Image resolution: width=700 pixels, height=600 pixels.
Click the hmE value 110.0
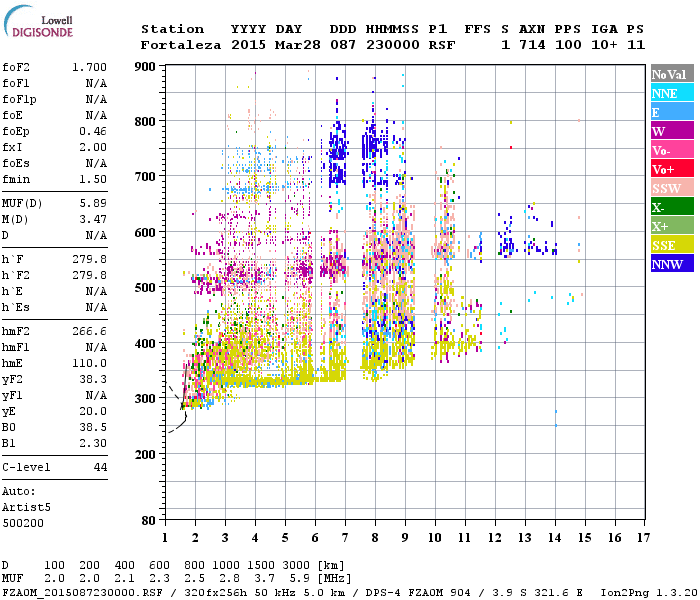click(89, 363)
